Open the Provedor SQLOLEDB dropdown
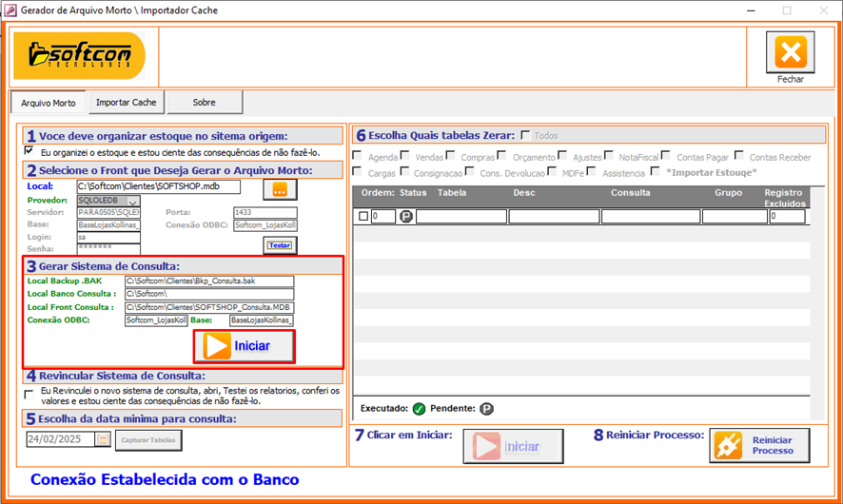Image resolution: width=843 pixels, height=504 pixels. pyautogui.click(x=132, y=201)
